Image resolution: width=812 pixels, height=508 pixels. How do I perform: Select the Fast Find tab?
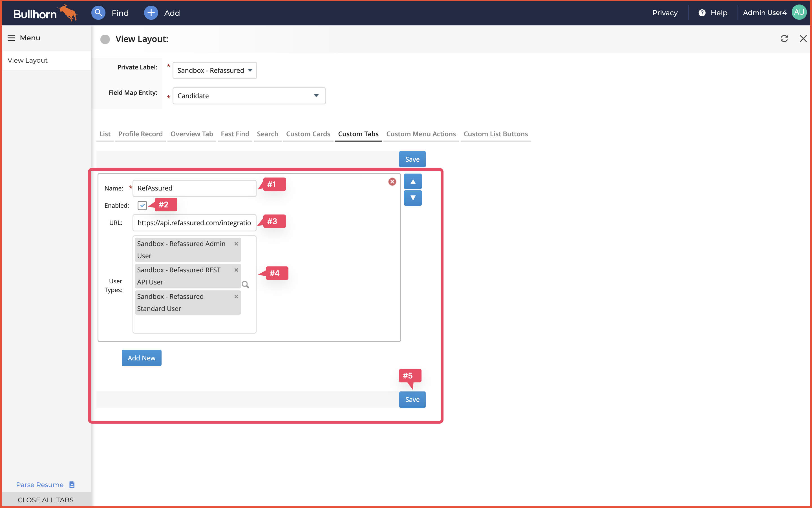pos(235,134)
